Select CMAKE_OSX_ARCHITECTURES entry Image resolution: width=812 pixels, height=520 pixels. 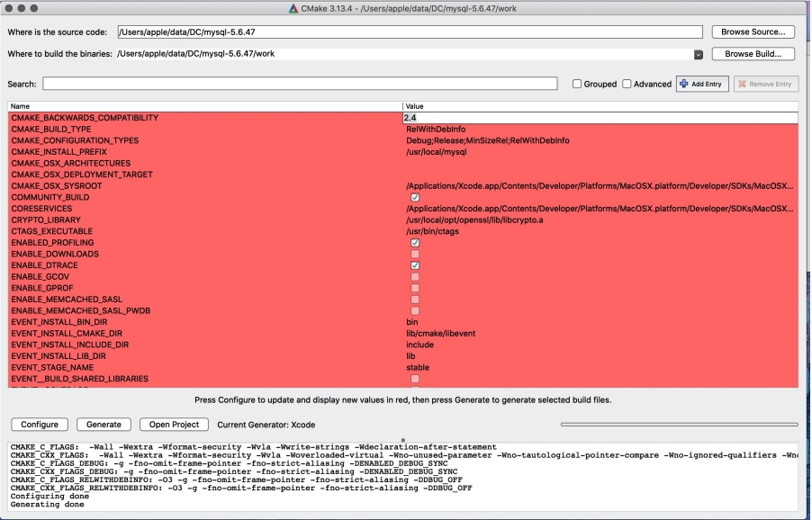pos(70,164)
